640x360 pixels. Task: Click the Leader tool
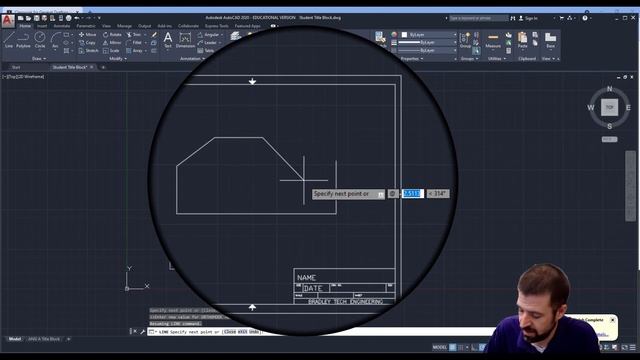(x=207, y=42)
